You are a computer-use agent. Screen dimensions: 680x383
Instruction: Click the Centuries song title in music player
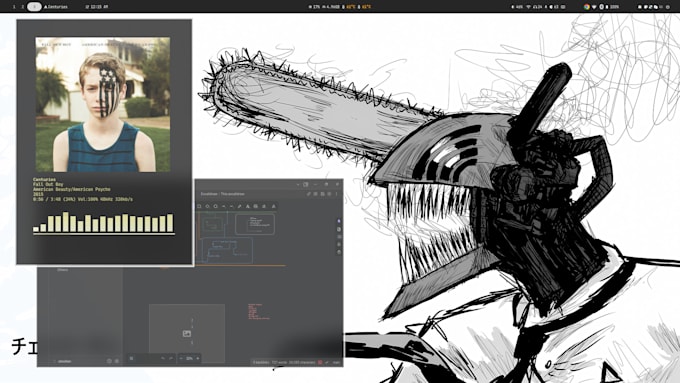pyautogui.click(x=44, y=180)
